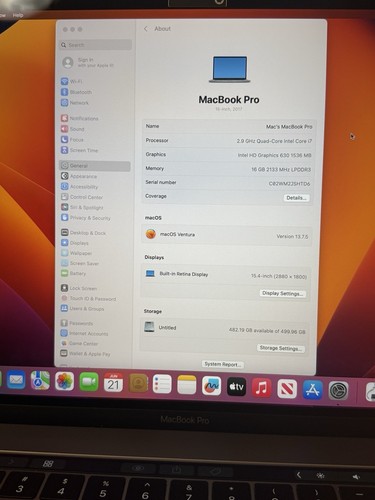Click the System Report button
This screenshot has width=375, height=500.
(222, 364)
